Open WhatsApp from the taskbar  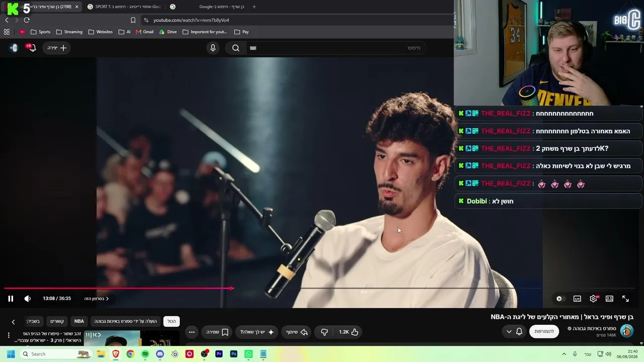coord(248,354)
